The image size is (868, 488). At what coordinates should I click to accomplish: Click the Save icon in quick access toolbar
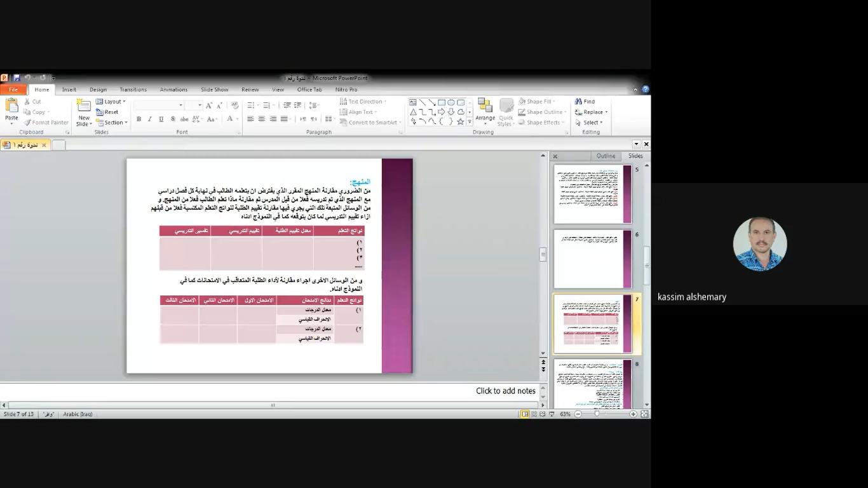coord(17,78)
